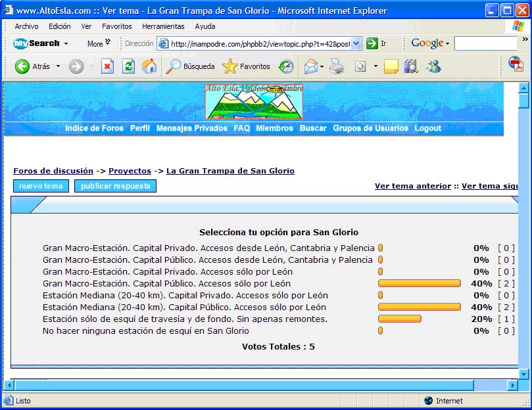Click the 'nuevo tema' button

[x=41, y=186]
